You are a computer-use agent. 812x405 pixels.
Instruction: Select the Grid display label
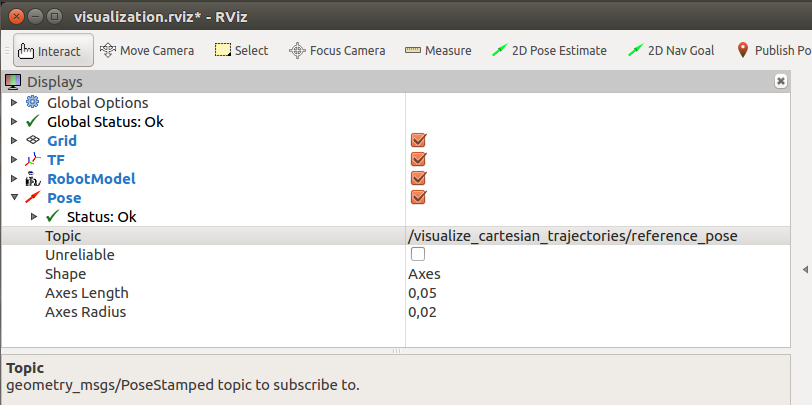(62, 140)
